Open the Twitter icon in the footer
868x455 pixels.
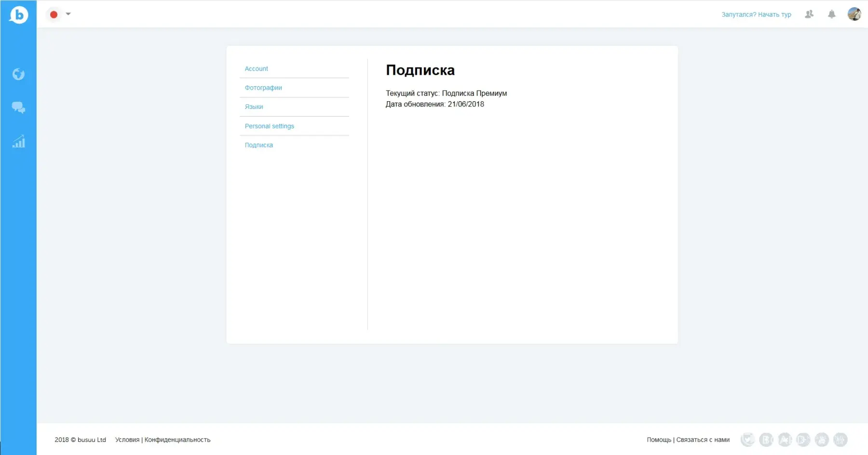coord(747,440)
